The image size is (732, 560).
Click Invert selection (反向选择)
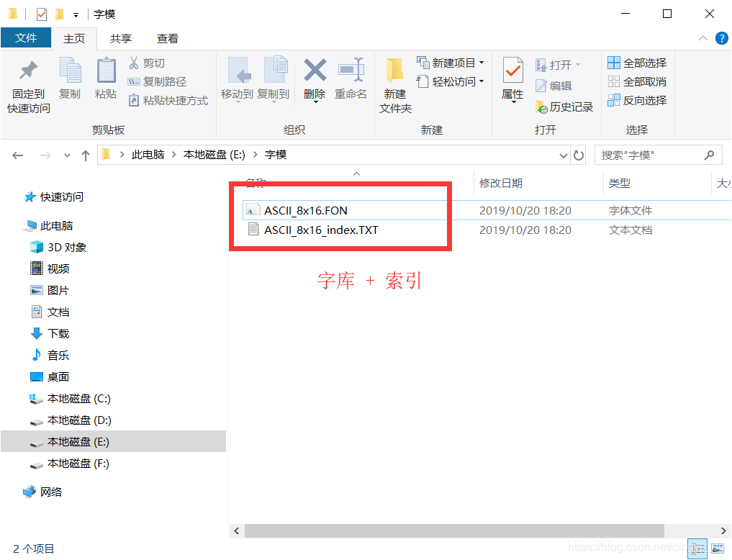pos(637,100)
